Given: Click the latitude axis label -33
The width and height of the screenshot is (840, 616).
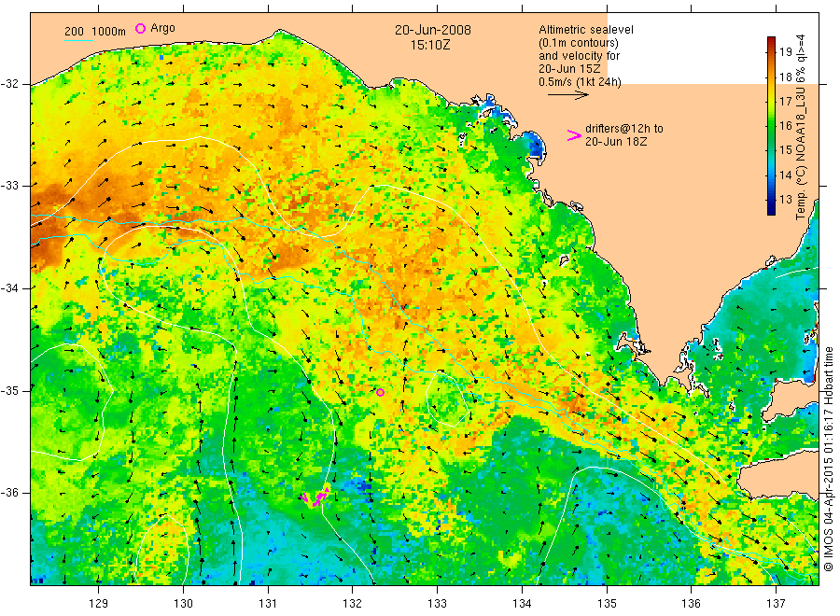Looking at the screenshot, I should 9,186.
